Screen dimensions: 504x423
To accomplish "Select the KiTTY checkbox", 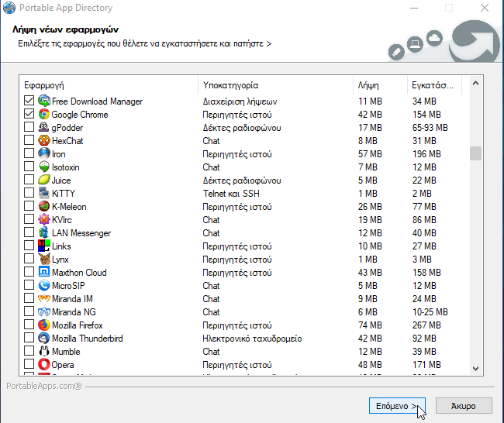I will 29,193.
